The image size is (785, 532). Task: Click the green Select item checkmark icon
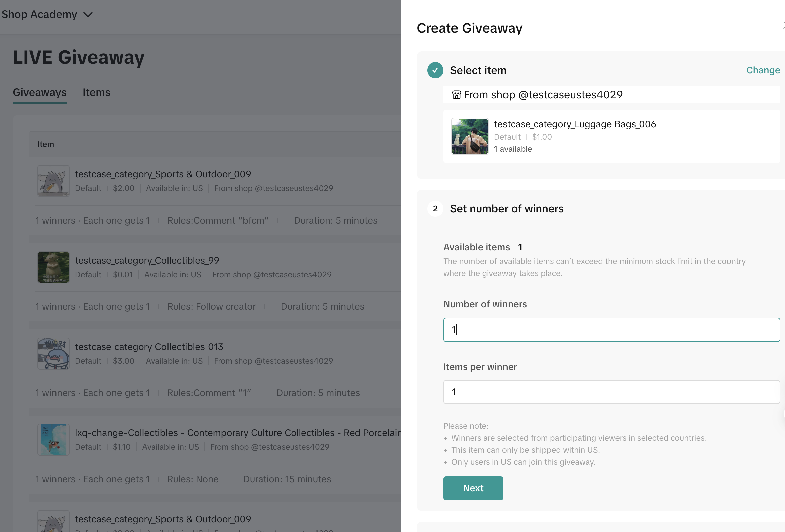(x=435, y=70)
